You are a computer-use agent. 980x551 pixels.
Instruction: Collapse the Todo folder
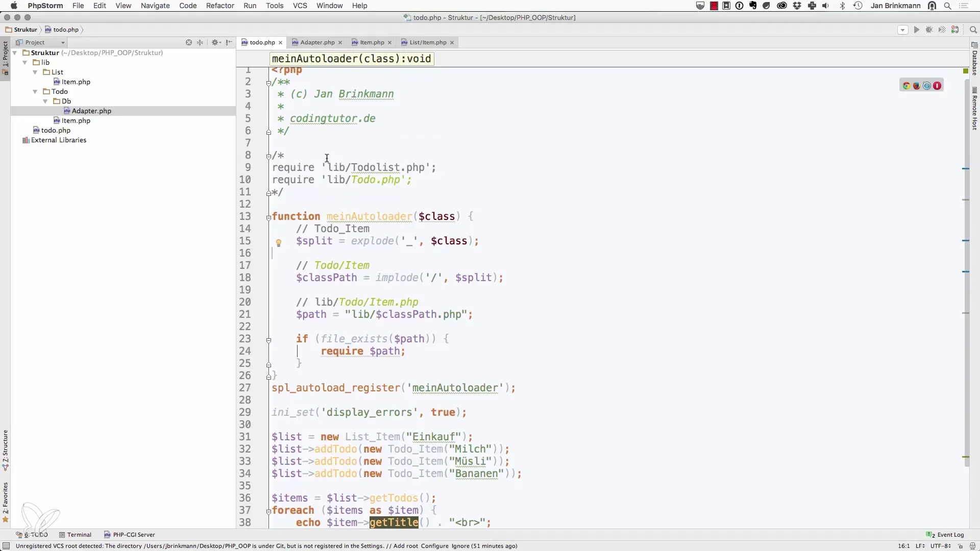click(35, 92)
